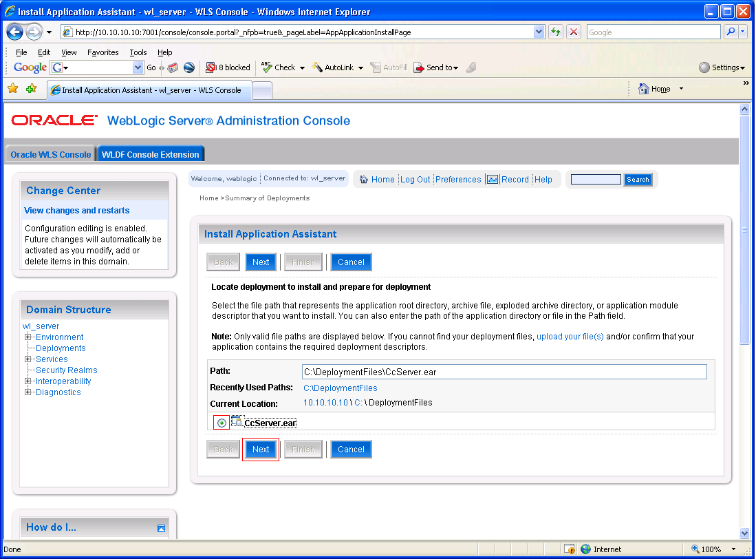This screenshot has height=559, width=756.
Task: Click the blue globe icon in Google toolbar
Action: point(189,67)
